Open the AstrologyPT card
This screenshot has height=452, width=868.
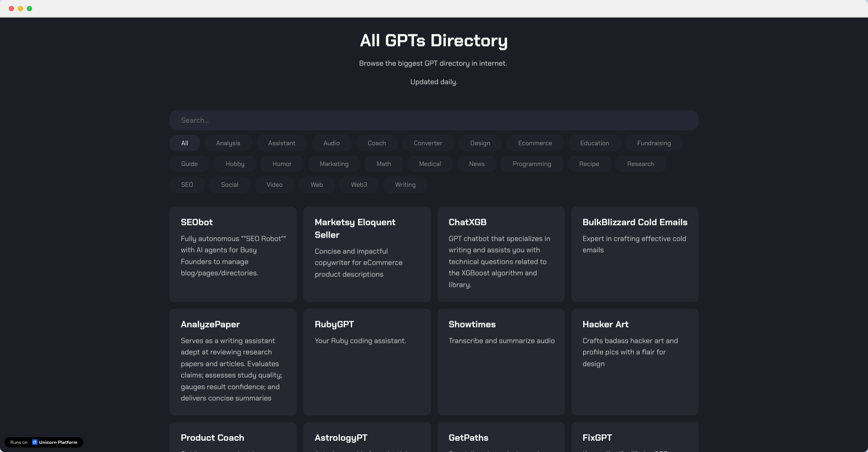point(367,437)
